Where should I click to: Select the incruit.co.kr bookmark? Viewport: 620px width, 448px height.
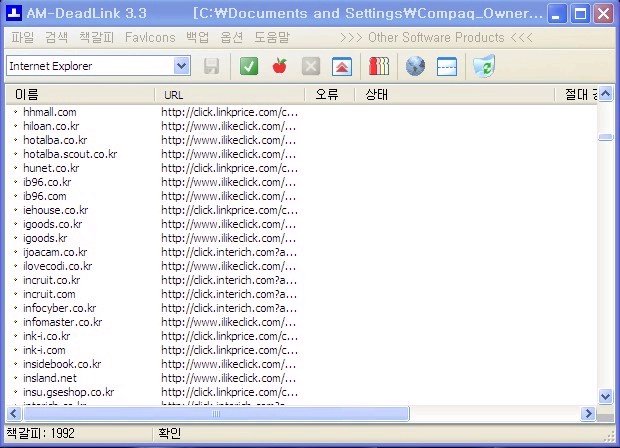[x=51, y=280]
